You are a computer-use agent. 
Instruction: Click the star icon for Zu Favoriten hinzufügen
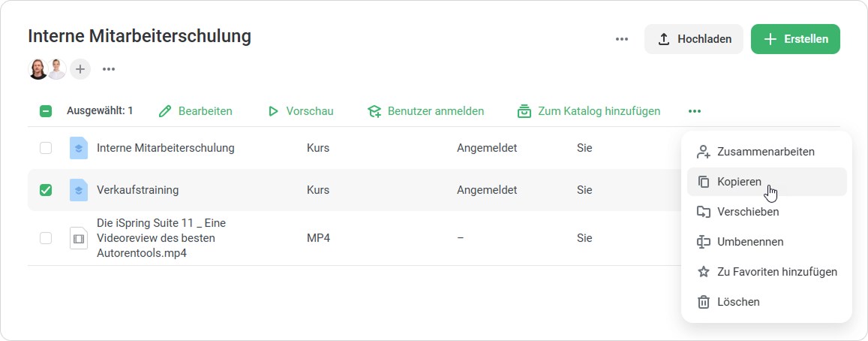point(704,272)
